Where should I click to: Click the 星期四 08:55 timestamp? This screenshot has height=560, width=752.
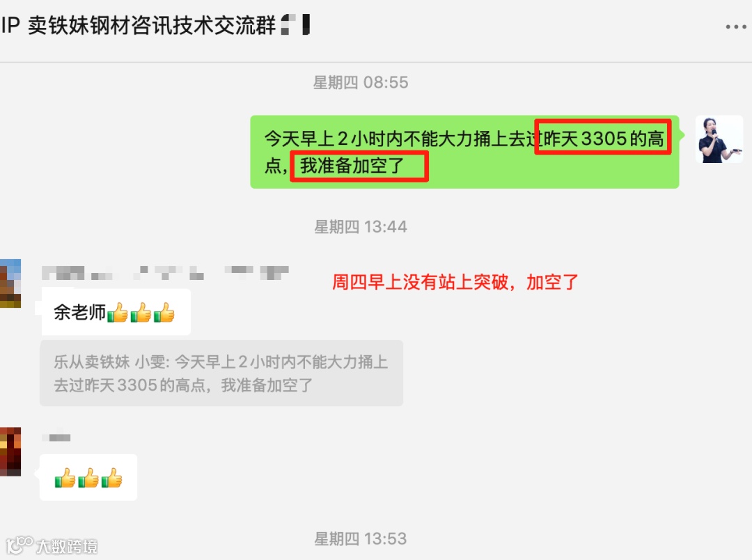point(361,82)
